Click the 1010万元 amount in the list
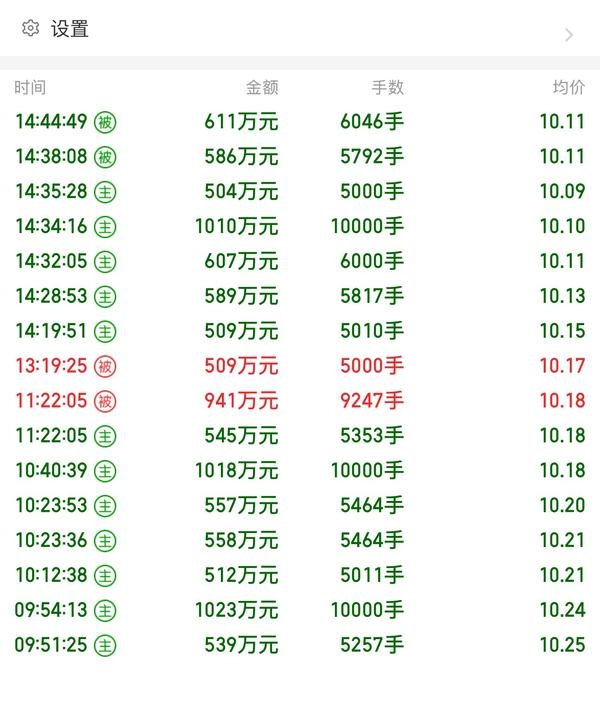Screen dimensions: 600x708 pyautogui.click(x=236, y=227)
